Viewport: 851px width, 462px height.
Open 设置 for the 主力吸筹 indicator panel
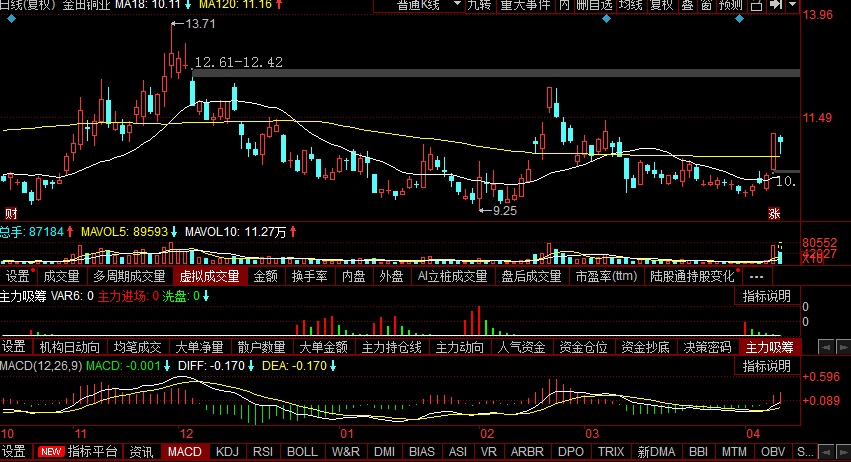[14, 347]
